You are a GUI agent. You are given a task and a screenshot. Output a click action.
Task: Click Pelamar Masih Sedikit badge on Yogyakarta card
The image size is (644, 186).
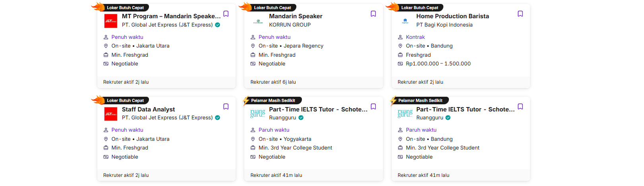[273, 101]
